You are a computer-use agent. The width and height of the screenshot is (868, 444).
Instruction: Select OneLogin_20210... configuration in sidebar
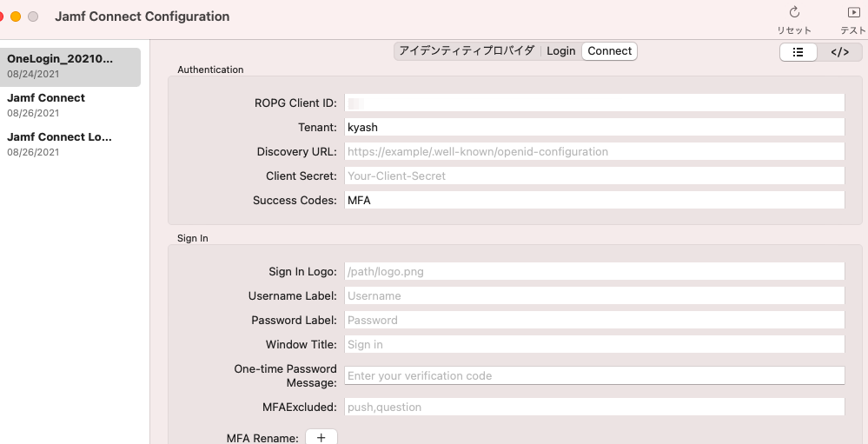click(70, 66)
